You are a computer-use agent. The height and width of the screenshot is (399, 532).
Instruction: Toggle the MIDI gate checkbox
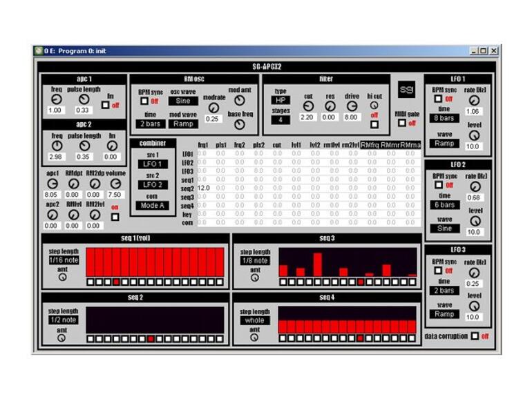[402, 123]
